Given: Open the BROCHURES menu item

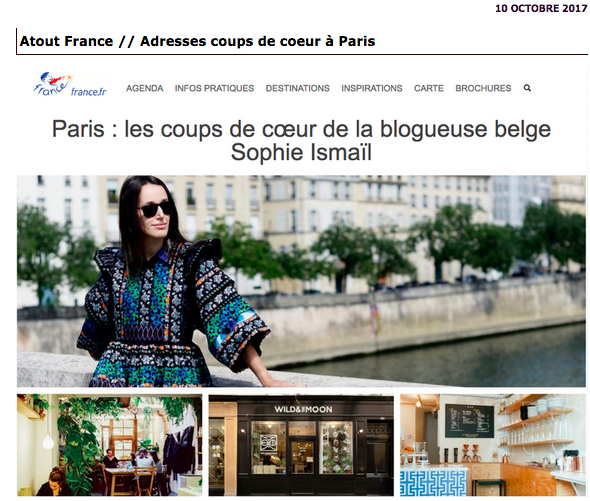Looking at the screenshot, I should pos(483,88).
